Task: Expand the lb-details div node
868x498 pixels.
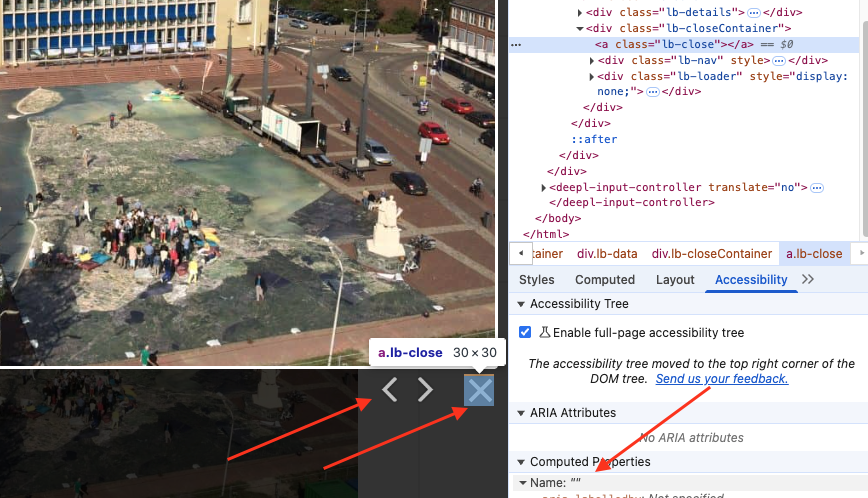Action: coord(580,12)
